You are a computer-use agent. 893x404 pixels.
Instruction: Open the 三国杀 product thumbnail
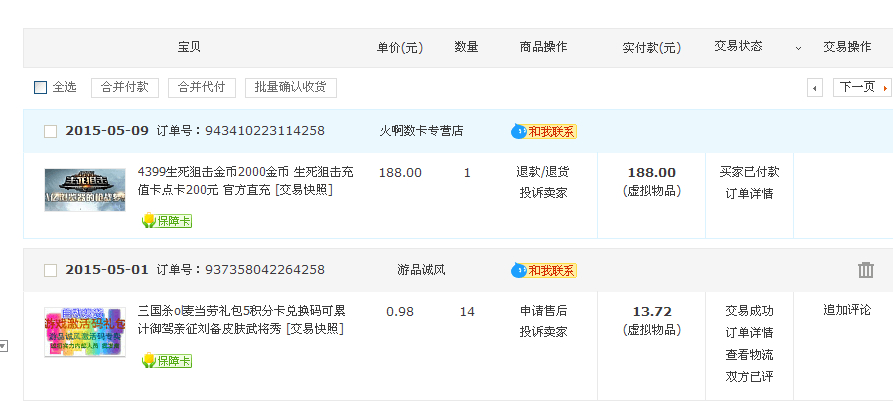click(85, 331)
